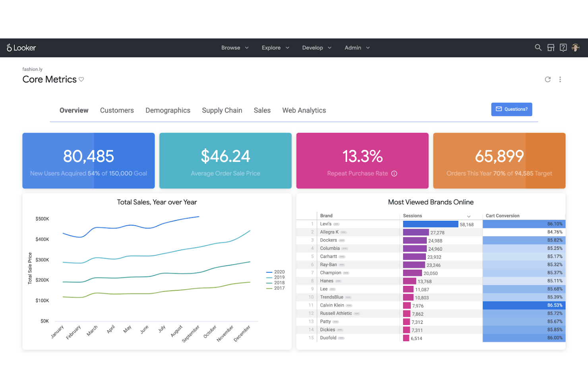The width and height of the screenshot is (588, 392).
Task: Open the fashion.ly breadcrumb link
Action: 33,69
